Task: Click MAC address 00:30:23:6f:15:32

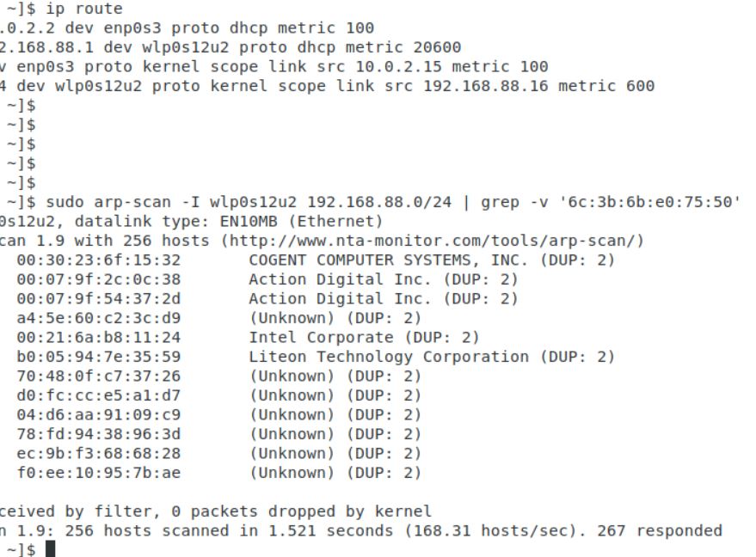Action: click(99, 260)
